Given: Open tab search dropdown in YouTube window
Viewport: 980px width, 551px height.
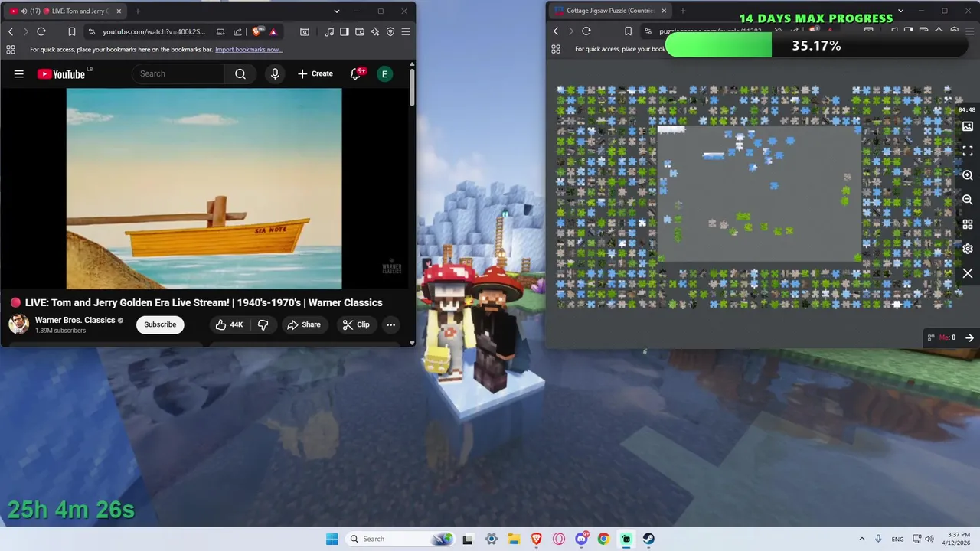Looking at the screenshot, I should pos(336,11).
